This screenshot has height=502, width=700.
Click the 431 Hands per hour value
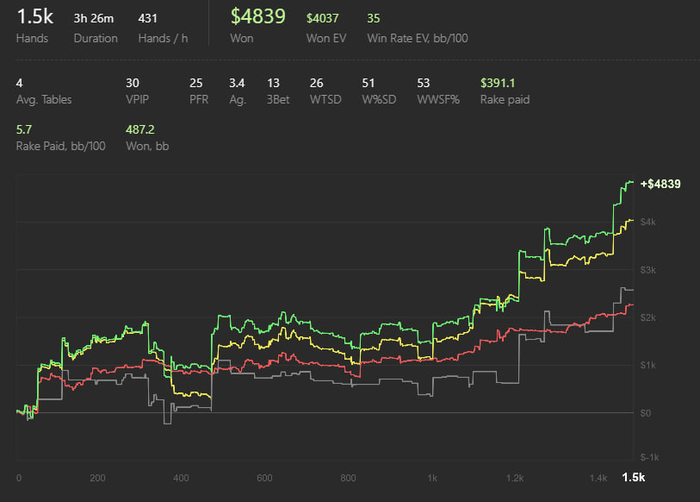point(147,18)
